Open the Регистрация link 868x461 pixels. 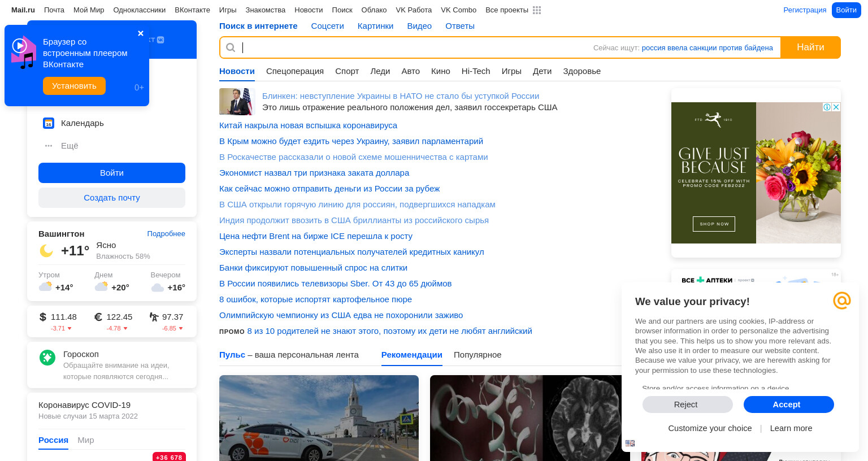(805, 10)
